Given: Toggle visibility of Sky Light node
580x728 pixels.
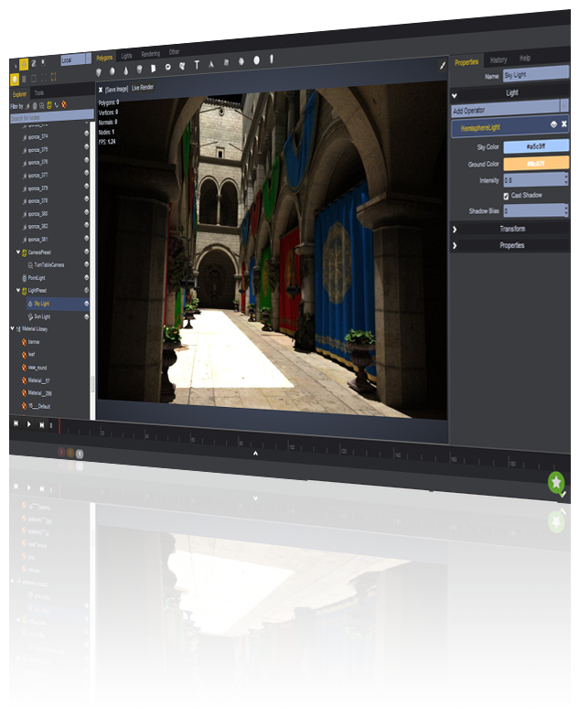Looking at the screenshot, I should click(86, 303).
